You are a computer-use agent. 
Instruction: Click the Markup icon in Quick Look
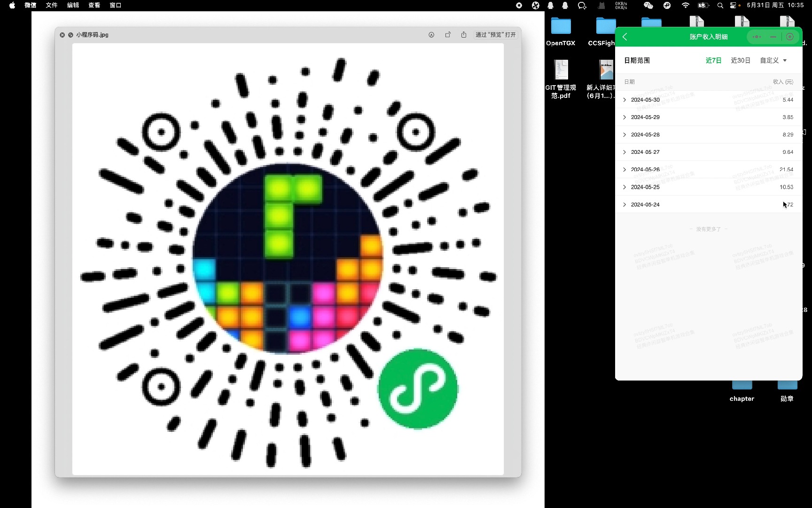tap(431, 35)
